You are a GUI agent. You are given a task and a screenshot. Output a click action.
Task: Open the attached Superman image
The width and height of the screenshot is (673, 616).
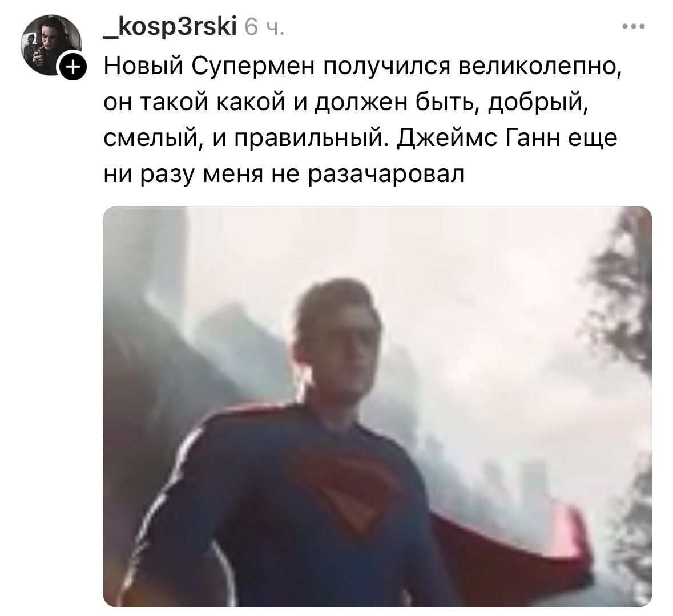pyautogui.click(x=377, y=406)
